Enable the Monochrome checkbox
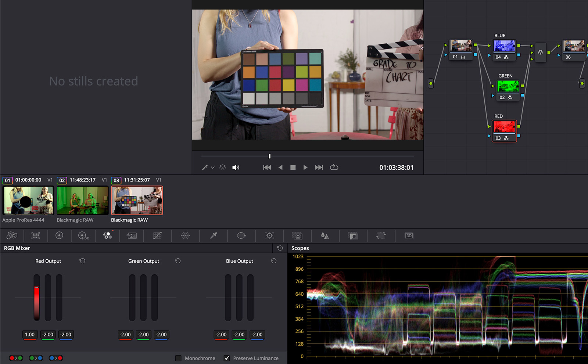Viewport: 588px width, 364px height. 179,358
